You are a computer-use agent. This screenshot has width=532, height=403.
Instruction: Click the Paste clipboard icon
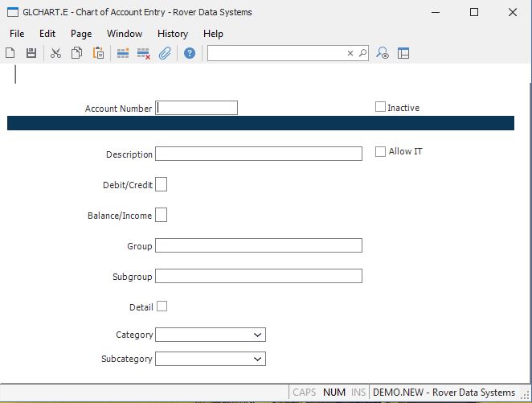tap(98, 53)
